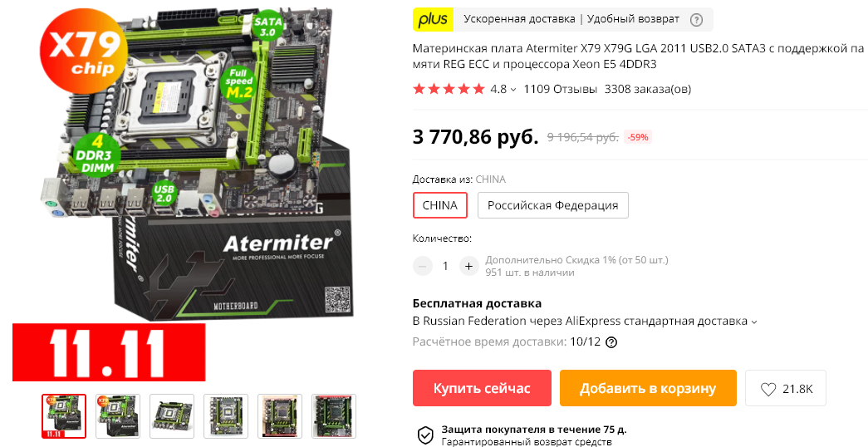Click the quantity field showing 1

pyautogui.click(x=445, y=267)
